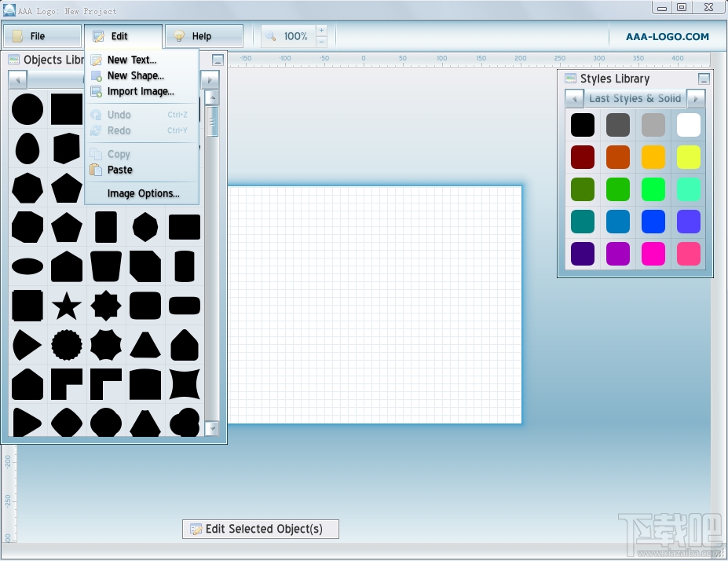The image size is (728, 561).
Task: Minimize the Styles Library panel
Action: 704,79
